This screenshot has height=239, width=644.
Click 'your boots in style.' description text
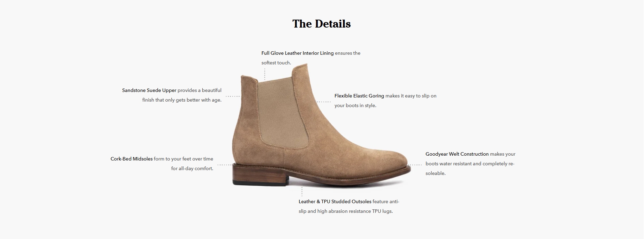coord(355,105)
